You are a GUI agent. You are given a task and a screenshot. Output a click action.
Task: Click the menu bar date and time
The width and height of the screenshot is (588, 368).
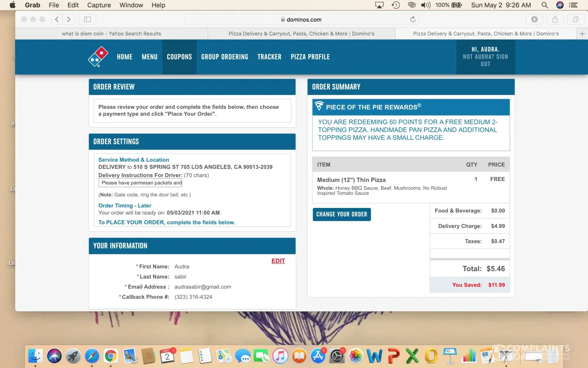(x=501, y=5)
